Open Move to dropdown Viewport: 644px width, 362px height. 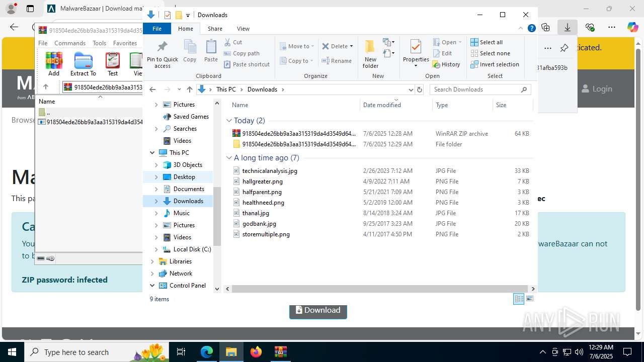297,46
